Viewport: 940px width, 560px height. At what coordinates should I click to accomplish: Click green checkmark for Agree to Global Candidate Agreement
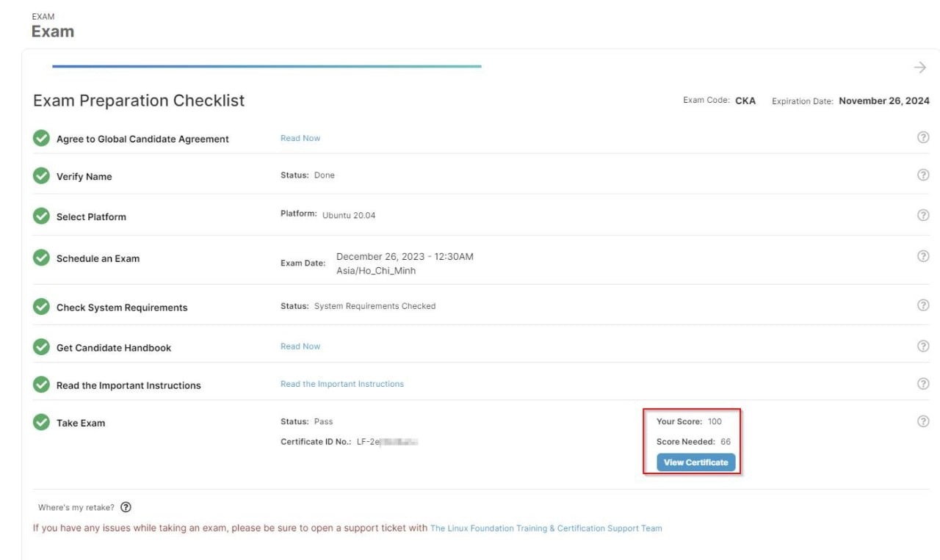point(42,138)
